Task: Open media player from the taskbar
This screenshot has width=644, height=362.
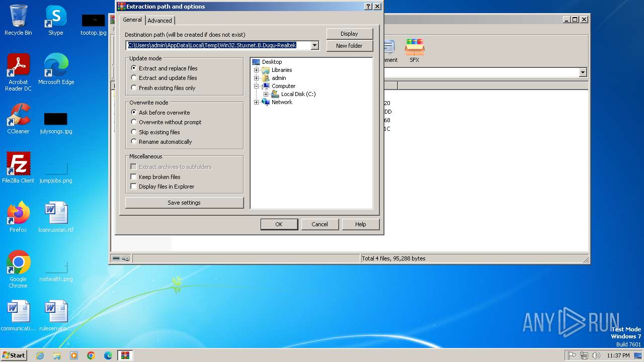Action: [x=74, y=355]
